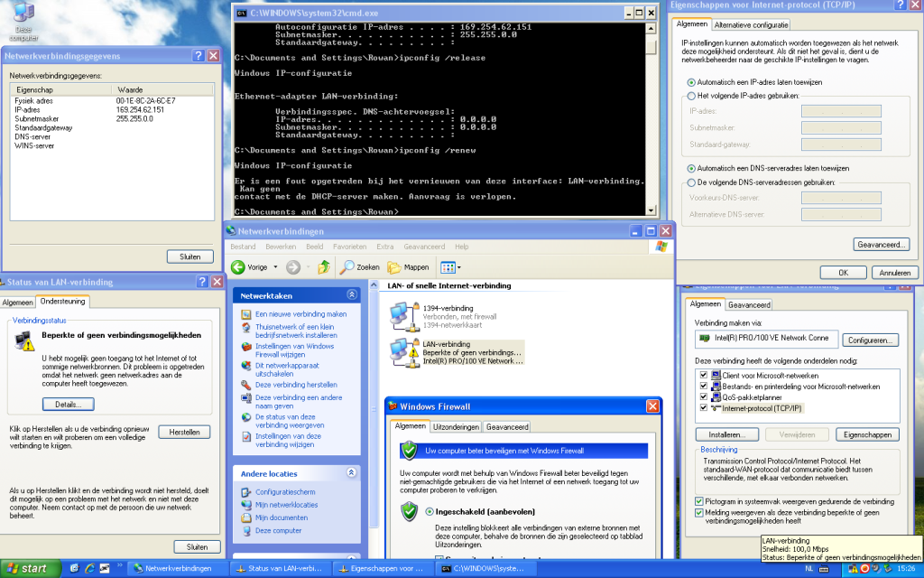Image resolution: width=924 pixels, height=578 pixels.
Task: Click the QoS-pakketplanner component icon
Action: click(x=716, y=397)
